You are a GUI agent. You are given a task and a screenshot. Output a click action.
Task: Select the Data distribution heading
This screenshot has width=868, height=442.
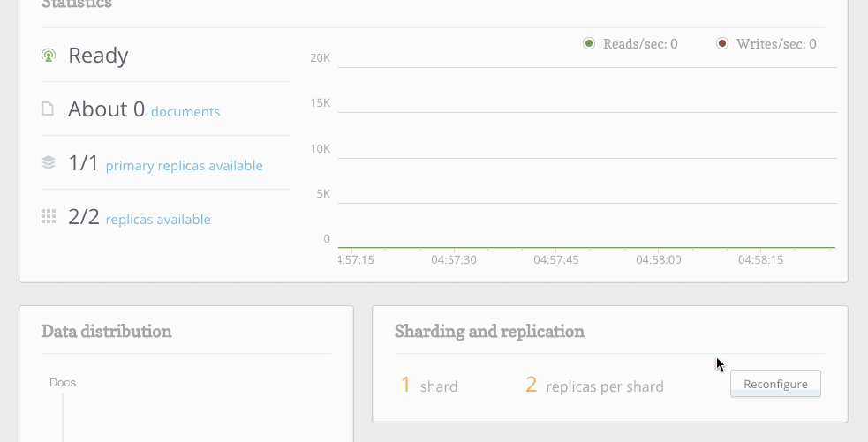(x=107, y=332)
